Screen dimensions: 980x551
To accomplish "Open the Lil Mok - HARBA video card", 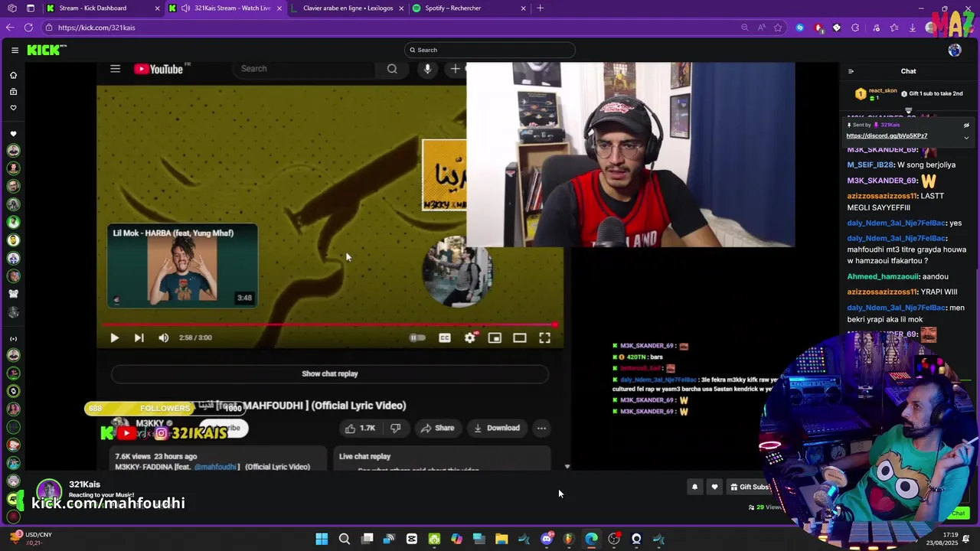I will (x=182, y=266).
